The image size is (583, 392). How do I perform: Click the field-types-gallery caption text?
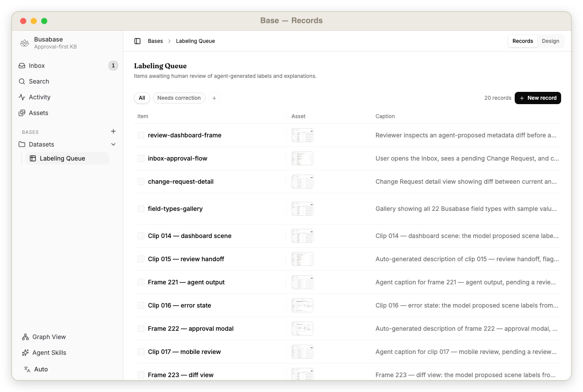(x=466, y=209)
